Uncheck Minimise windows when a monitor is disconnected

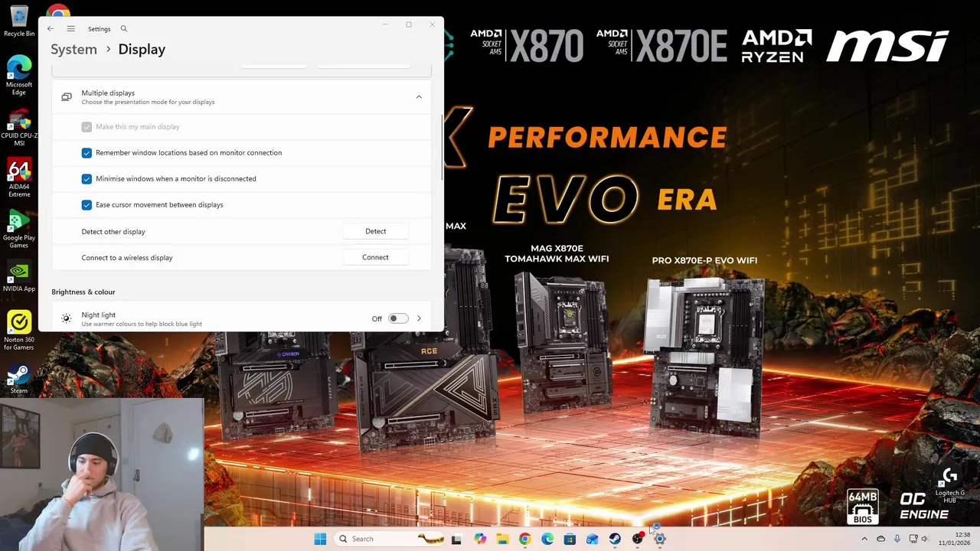[87, 179]
